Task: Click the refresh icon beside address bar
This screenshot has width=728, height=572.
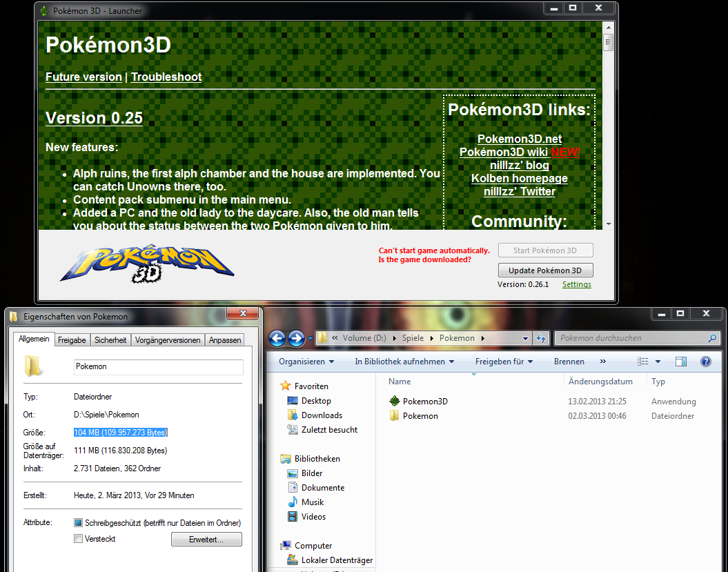Action: tap(542, 339)
